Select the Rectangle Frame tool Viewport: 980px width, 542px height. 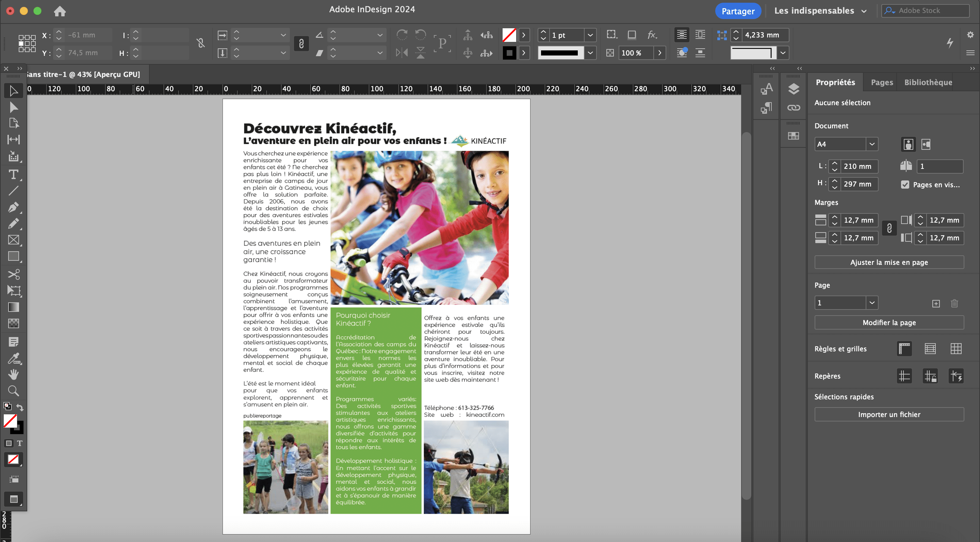click(x=13, y=240)
